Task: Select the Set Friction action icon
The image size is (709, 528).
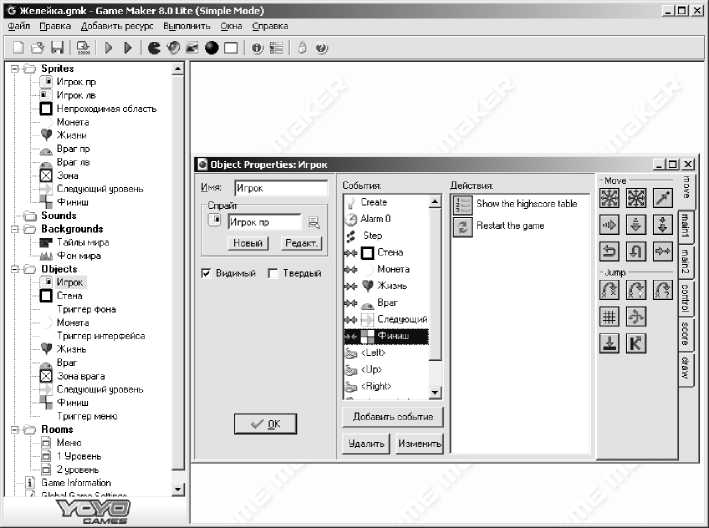Action: point(662,251)
